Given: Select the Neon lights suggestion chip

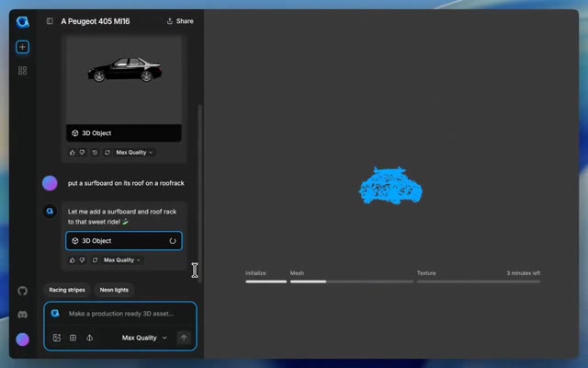Looking at the screenshot, I should click(114, 290).
